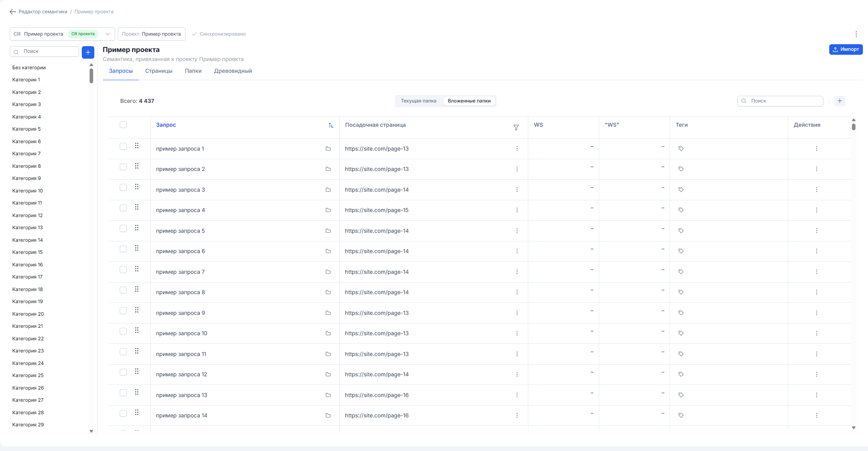Viewport: 868px width, 451px height.
Task: Open the СЯ: Пример проекта dropdown
Action: coord(62,34)
